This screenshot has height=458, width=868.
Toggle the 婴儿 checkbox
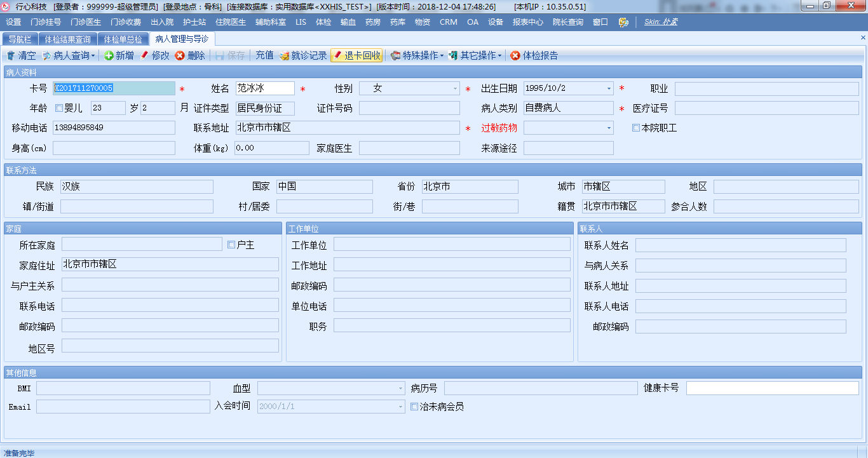click(x=59, y=108)
